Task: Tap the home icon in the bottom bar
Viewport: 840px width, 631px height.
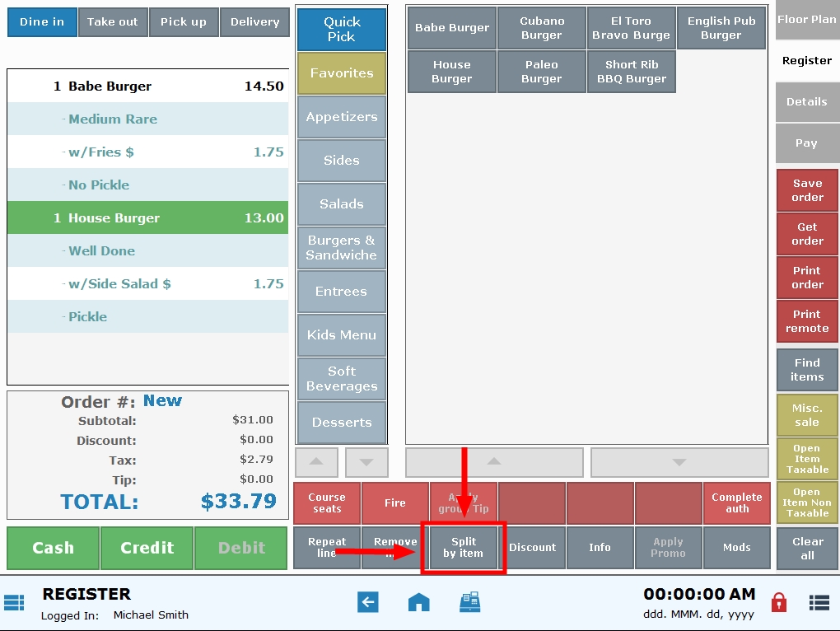Action: [x=418, y=602]
